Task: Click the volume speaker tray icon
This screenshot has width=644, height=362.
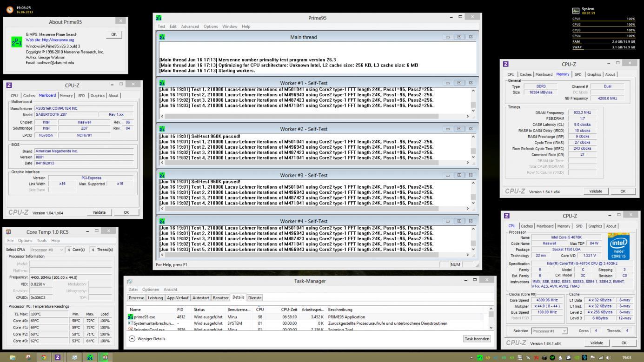Action: click(x=608, y=357)
